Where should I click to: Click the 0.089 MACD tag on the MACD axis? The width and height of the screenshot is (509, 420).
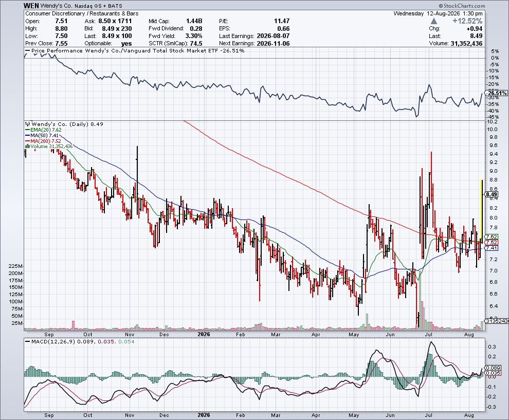(494, 368)
